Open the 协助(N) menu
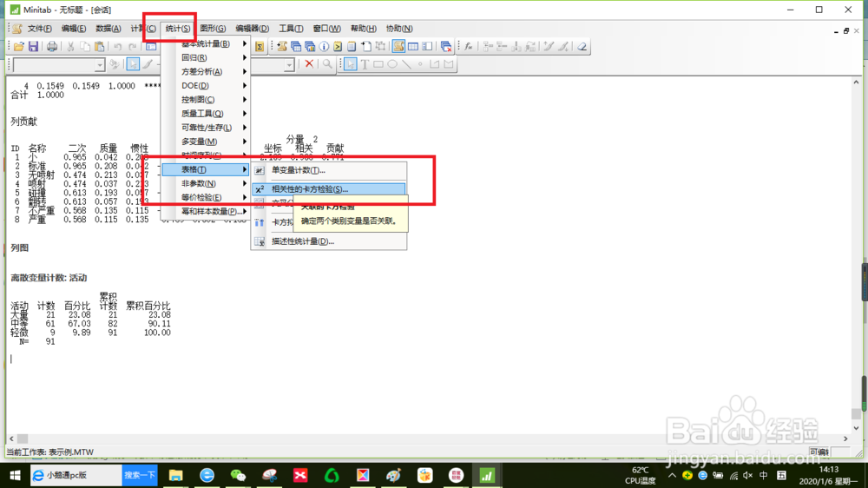Viewport: 868px width, 488px height. pyautogui.click(x=399, y=29)
